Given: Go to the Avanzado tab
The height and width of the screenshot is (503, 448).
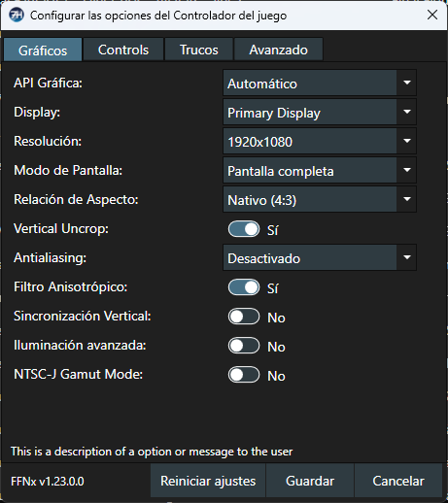Looking at the screenshot, I should tap(278, 50).
